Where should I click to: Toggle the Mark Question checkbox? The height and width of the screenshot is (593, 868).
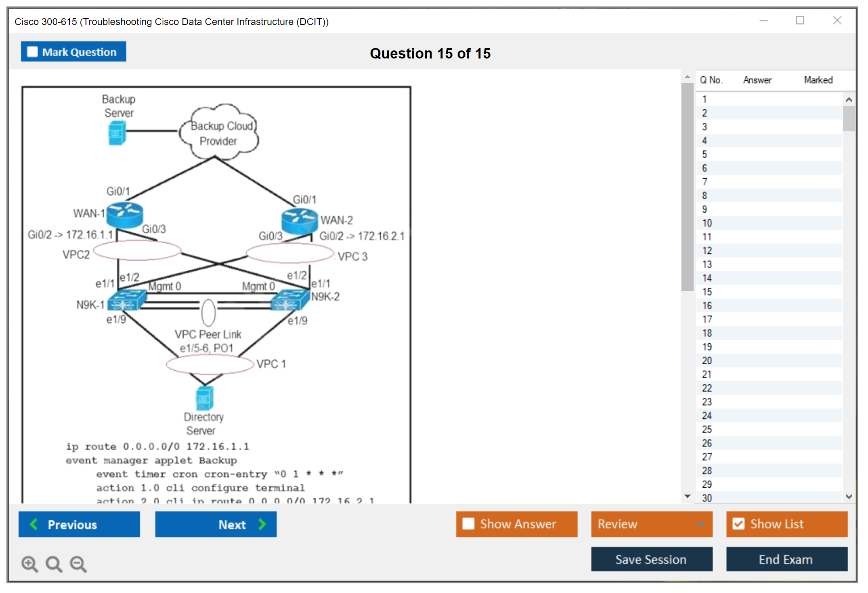(32, 52)
